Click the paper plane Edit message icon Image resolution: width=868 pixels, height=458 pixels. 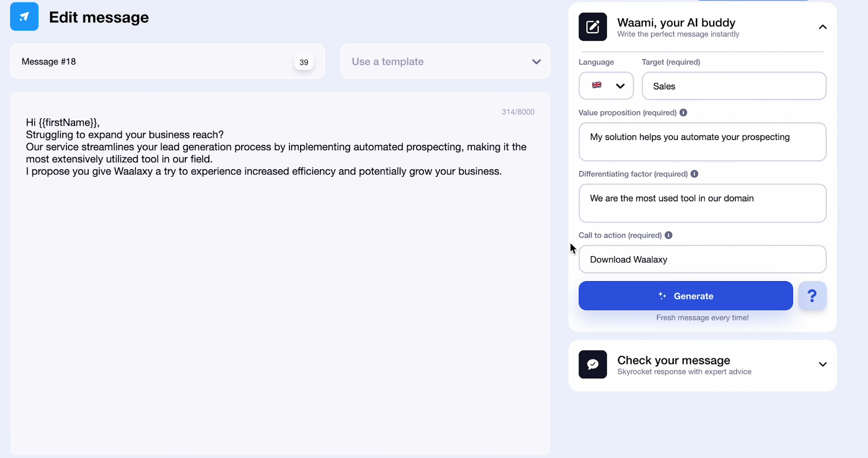point(24,17)
